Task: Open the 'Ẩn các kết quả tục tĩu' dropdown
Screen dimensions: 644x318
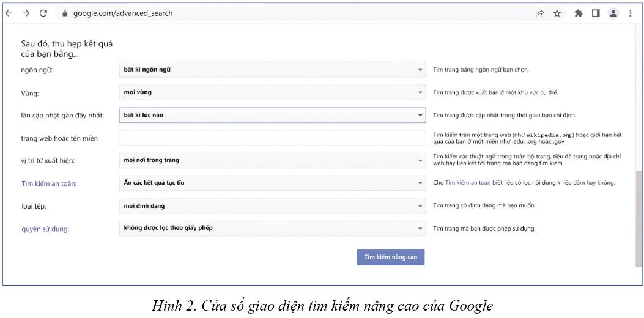Action: click(272, 183)
